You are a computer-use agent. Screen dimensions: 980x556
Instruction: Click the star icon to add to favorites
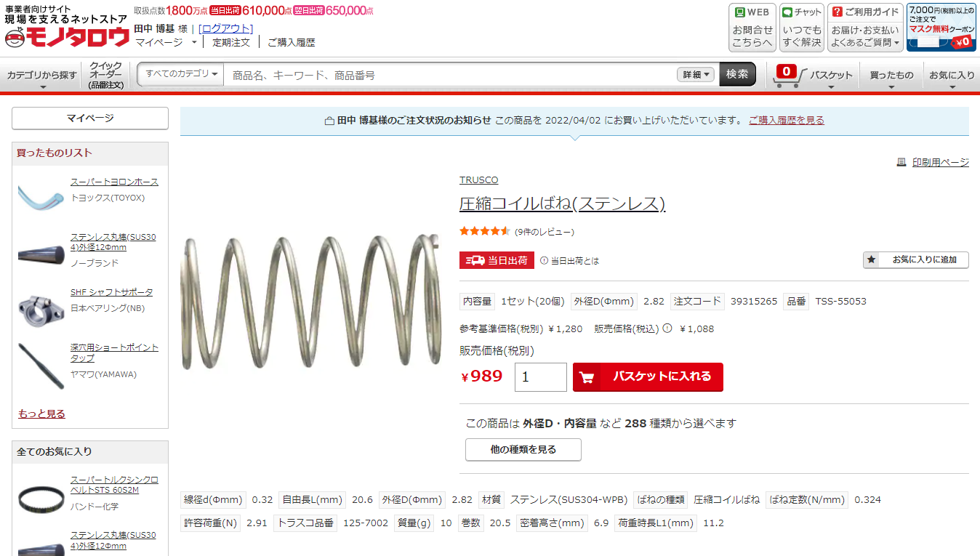[x=872, y=259]
